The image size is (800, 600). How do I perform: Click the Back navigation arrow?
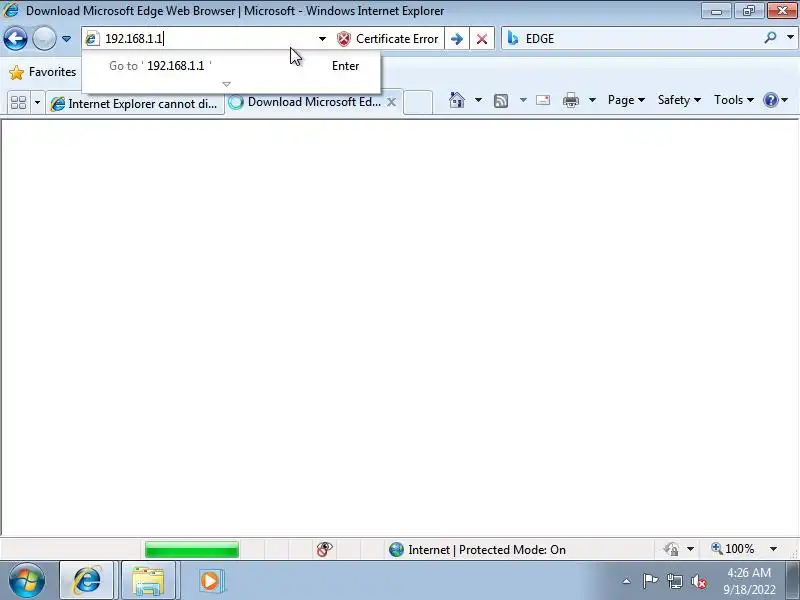[15, 38]
